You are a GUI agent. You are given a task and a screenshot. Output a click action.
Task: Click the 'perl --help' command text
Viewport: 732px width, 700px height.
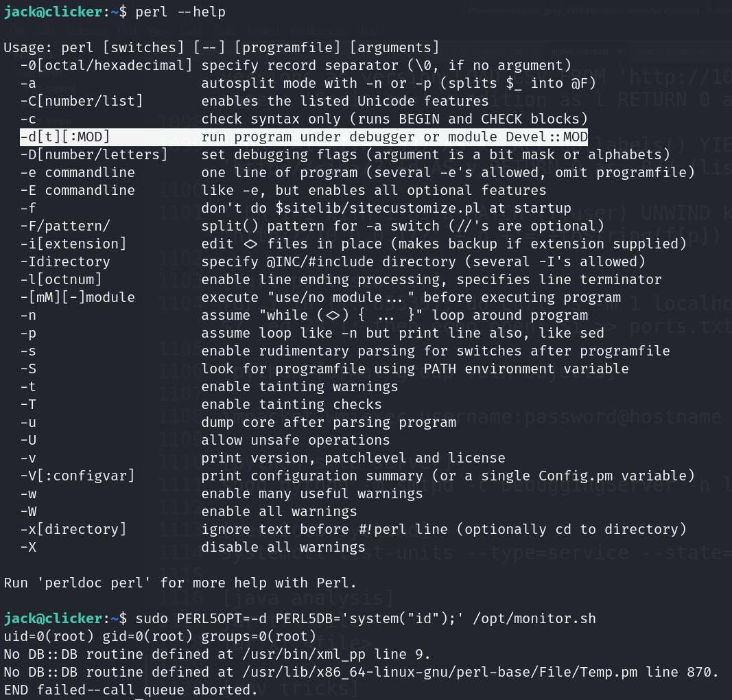tap(180, 12)
